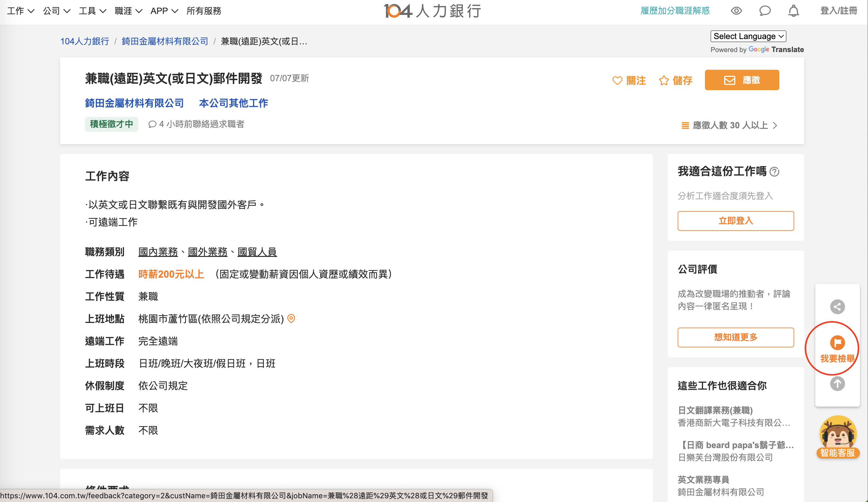Click the 4 小時前聯絡過求職者 text
Screen dimensions: 868x502
tap(196, 124)
